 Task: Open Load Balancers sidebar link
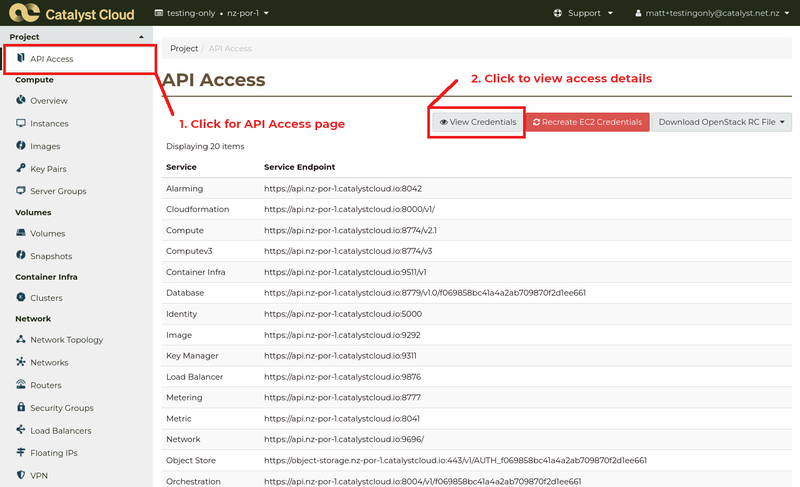click(61, 430)
